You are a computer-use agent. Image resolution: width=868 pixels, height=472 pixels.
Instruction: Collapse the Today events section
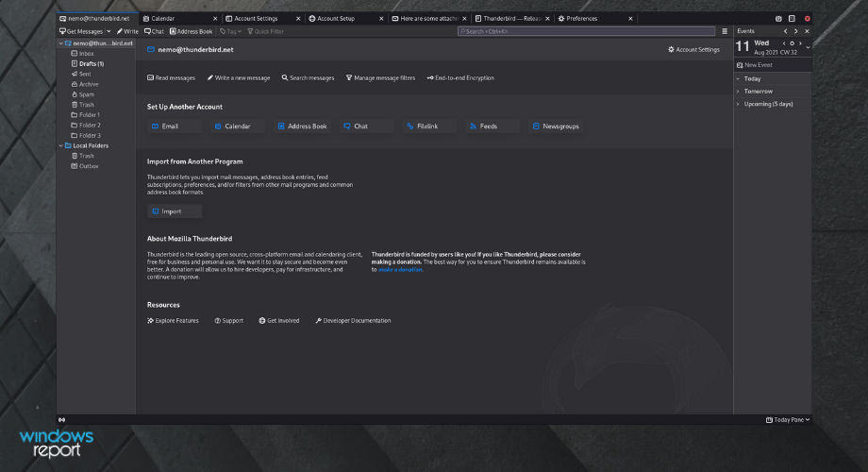coord(738,78)
